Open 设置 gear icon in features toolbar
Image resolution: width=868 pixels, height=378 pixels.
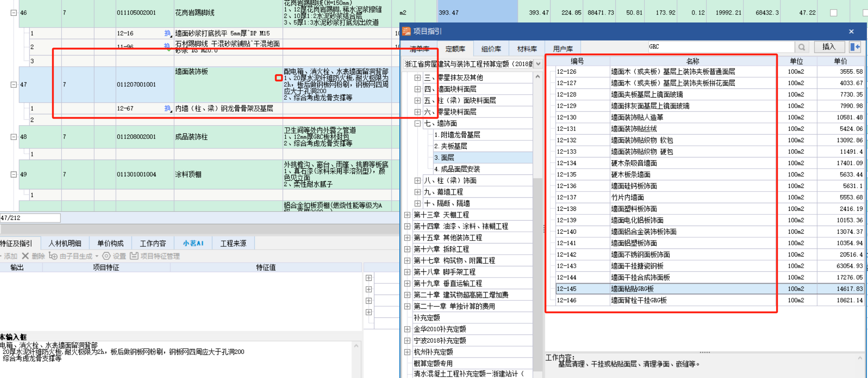click(x=106, y=256)
